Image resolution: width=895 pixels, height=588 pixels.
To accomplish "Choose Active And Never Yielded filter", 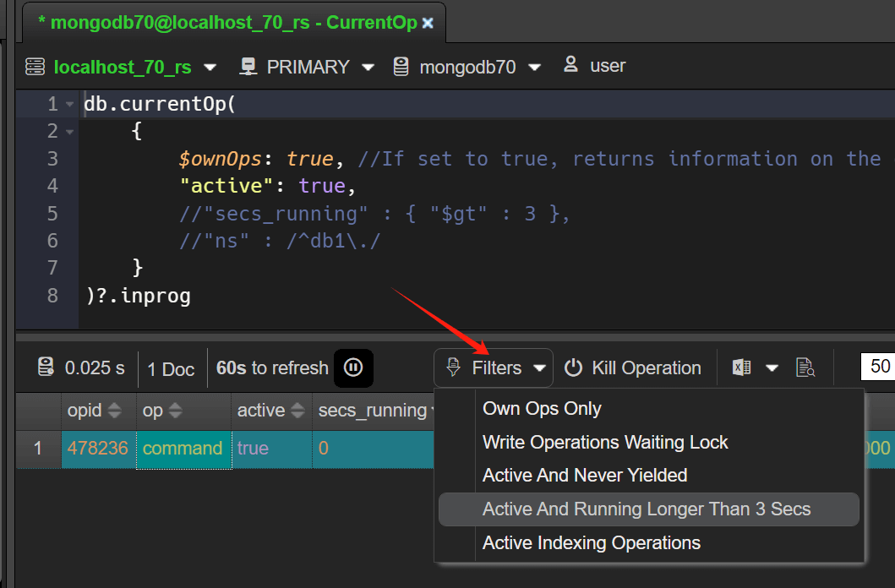I will [x=648, y=475].
